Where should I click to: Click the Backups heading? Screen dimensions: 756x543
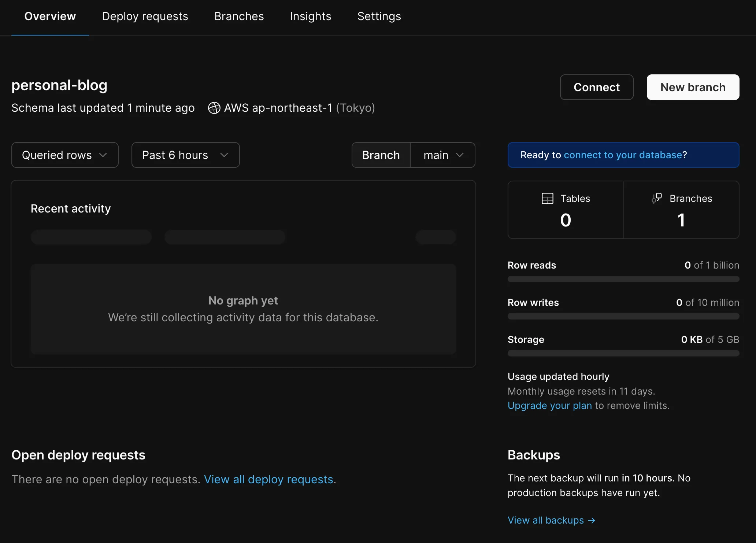534,455
